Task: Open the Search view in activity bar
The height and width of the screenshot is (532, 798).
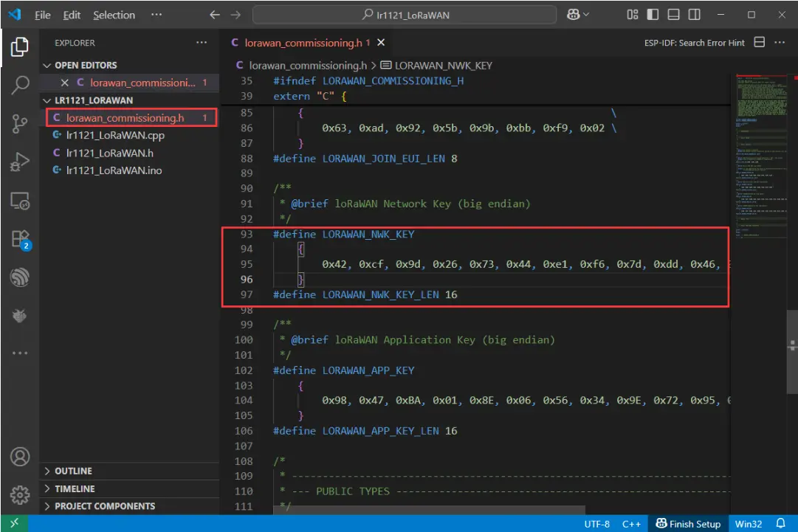Action: [20, 85]
